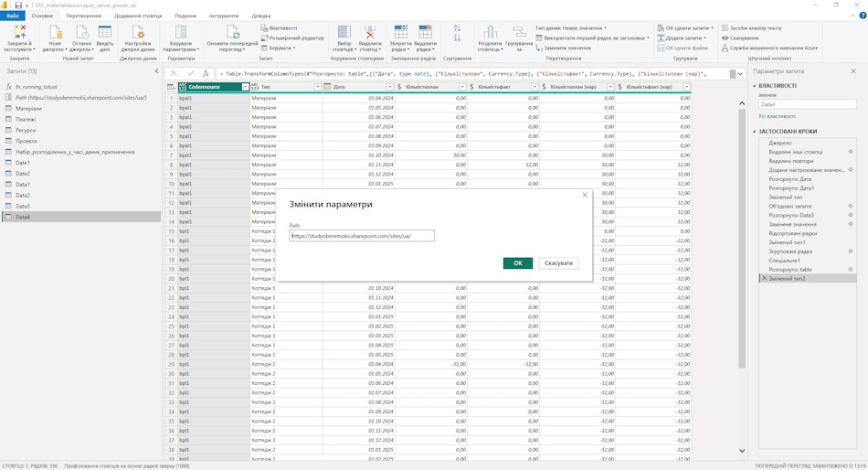Screen dimensions: 868x470
Task: Click Замінити значення replace values
Action: [x=563, y=48]
